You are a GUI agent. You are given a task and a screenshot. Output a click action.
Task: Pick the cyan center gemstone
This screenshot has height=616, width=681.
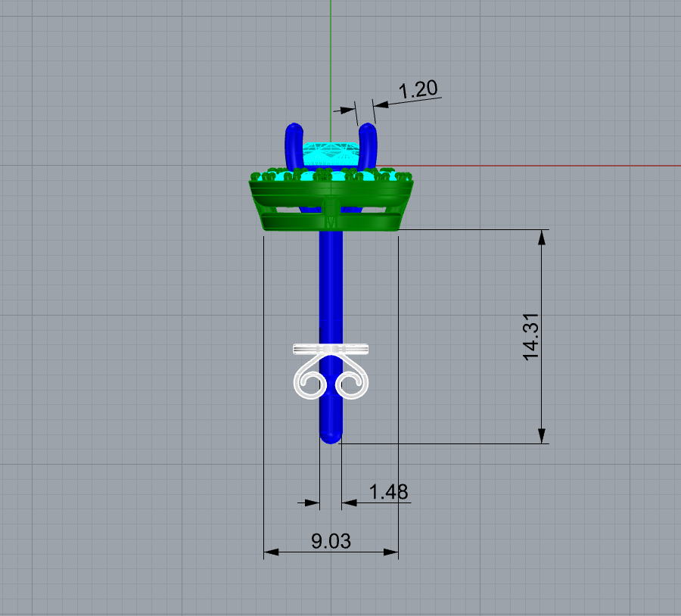(x=330, y=154)
